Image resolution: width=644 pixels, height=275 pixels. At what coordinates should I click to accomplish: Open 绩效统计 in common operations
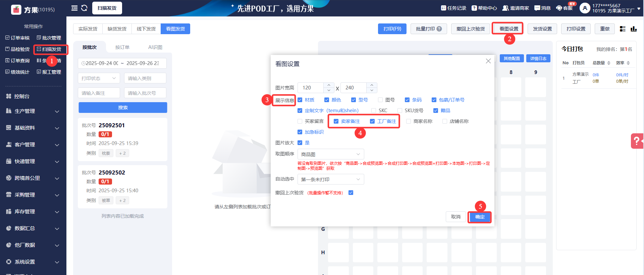tap(17, 72)
